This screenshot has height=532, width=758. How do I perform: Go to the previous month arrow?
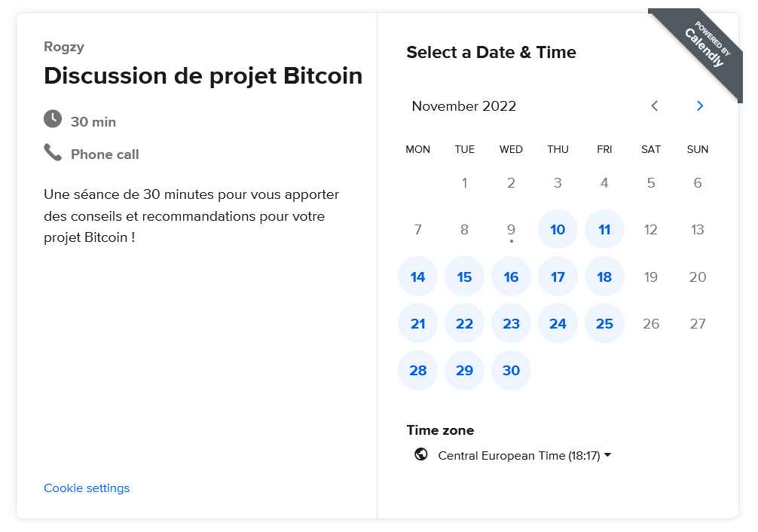pos(654,106)
